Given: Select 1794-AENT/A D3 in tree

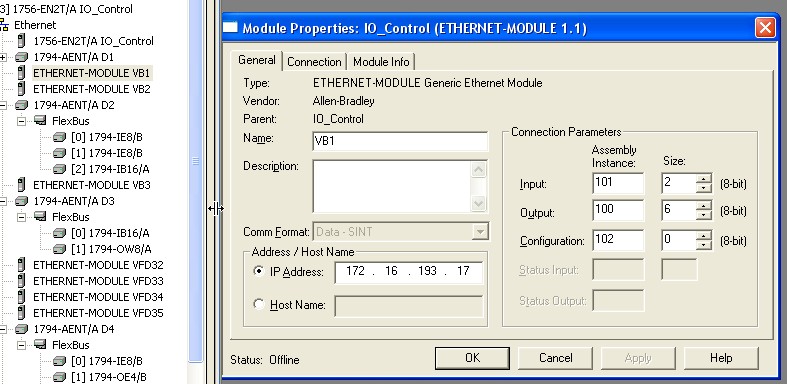Looking at the screenshot, I should coord(74,201).
